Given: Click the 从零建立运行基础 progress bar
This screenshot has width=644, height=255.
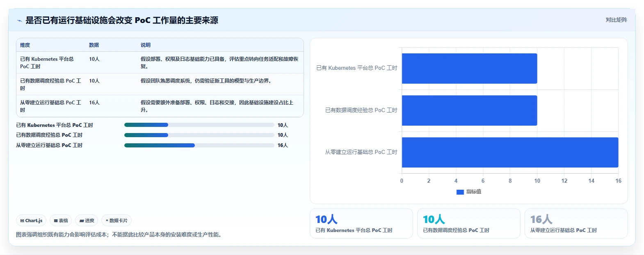Looking at the screenshot, I should click(x=199, y=145).
